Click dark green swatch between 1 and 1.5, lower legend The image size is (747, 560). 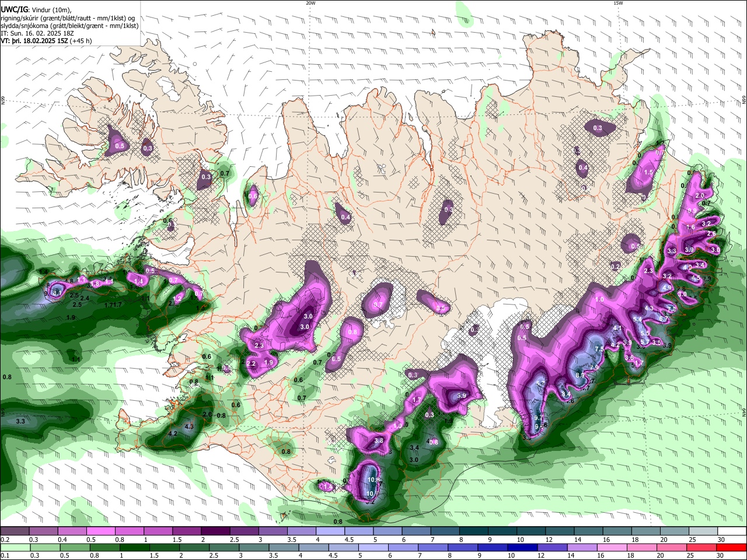coord(134,547)
